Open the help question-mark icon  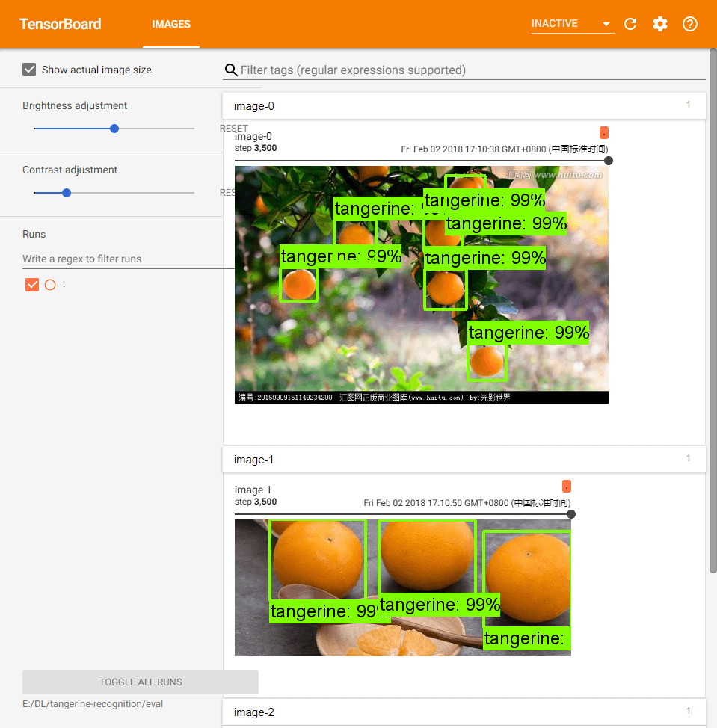point(689,23)
